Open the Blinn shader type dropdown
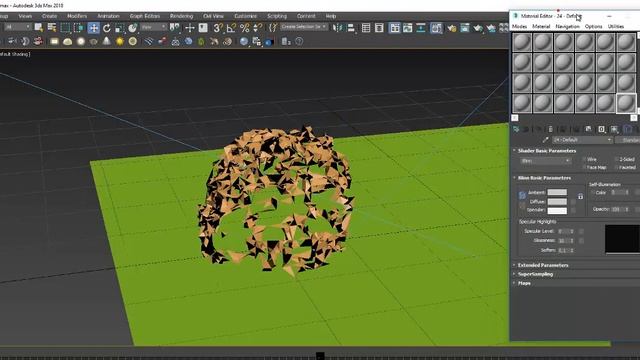The width and height of the screenshot is (640, 360). [x=545, y=161]
